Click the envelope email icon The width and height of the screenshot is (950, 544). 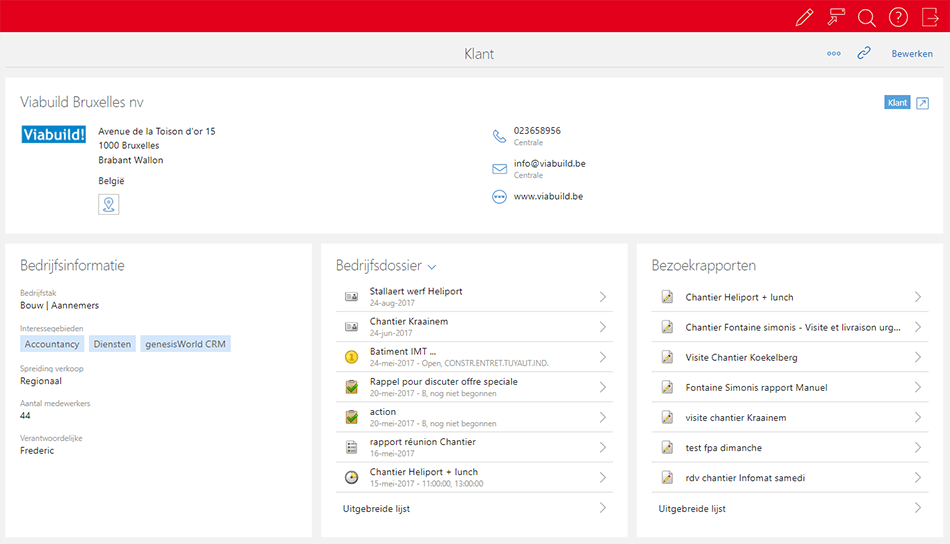click(499, 169)
